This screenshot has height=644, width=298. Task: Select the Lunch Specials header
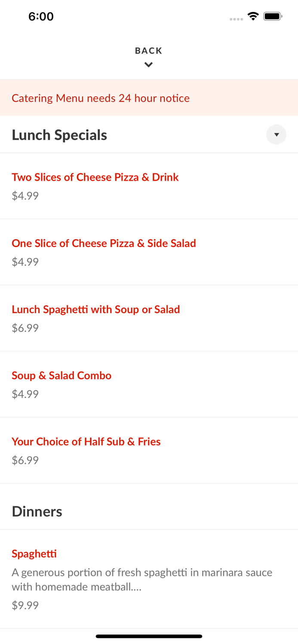pyautogui.click(x=59, y=134)
